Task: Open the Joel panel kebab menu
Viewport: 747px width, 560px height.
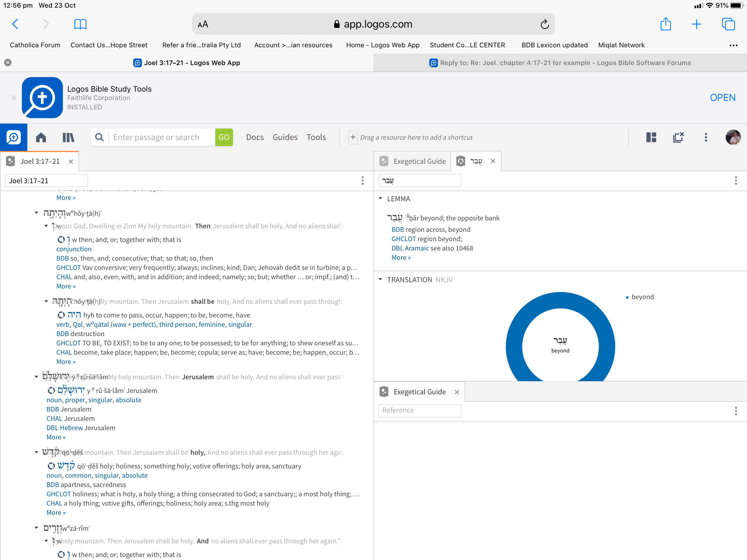Action: [362, 180]
